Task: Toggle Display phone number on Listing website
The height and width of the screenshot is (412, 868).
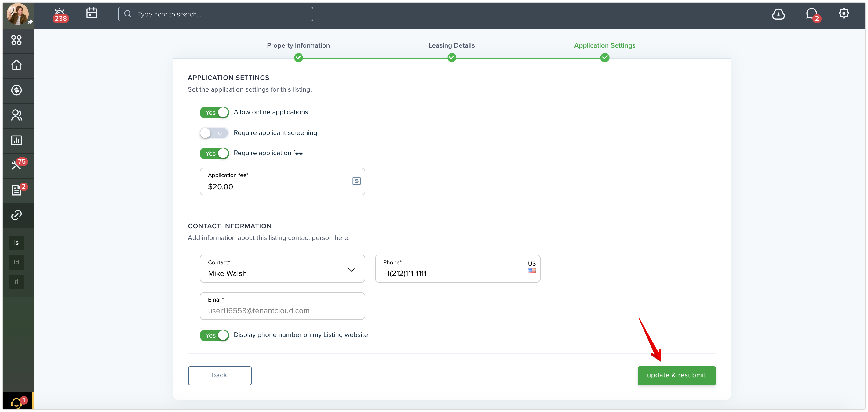Action: point(214,335)
